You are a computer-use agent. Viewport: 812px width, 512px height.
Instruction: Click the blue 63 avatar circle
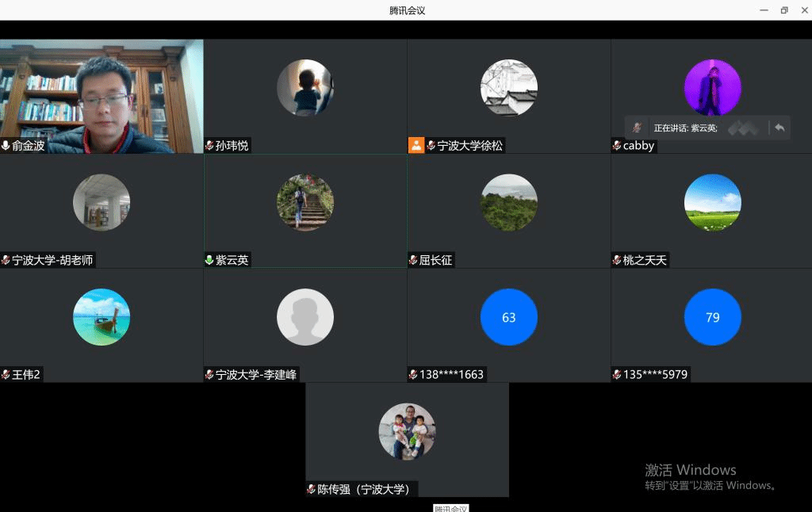pos(508,317)
